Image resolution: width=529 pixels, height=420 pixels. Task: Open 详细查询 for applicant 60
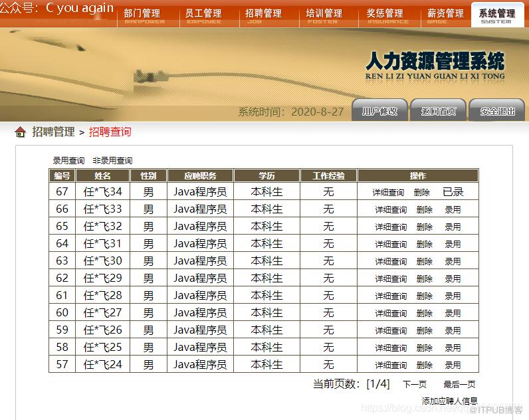tap(391, 314)
